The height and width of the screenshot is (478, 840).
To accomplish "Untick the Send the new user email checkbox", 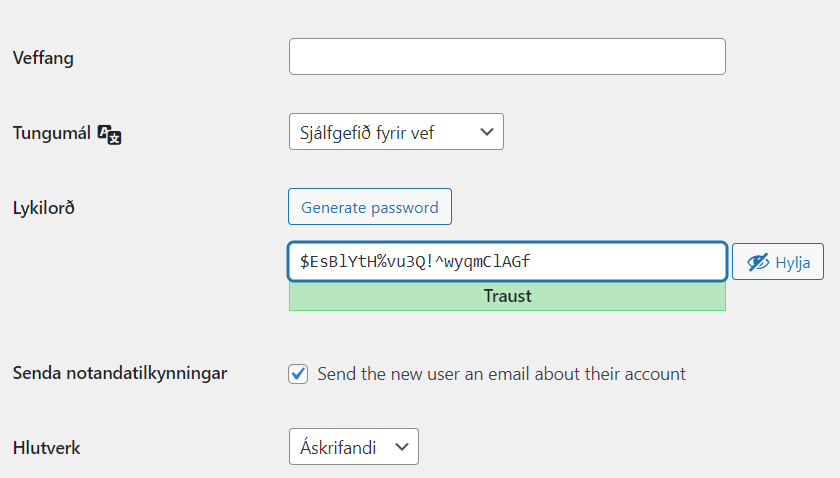I will click(298, 374).
